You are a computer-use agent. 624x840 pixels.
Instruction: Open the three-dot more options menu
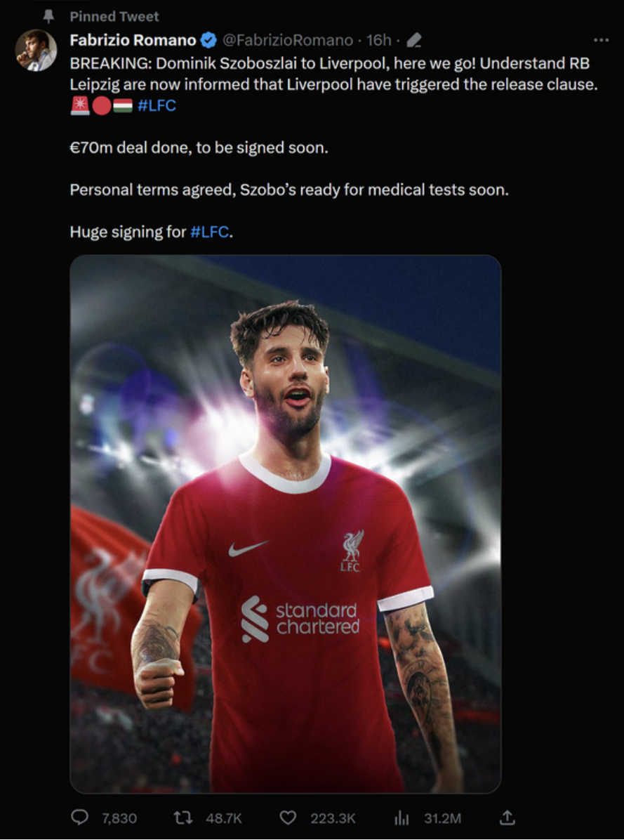[x=601, y=40]
